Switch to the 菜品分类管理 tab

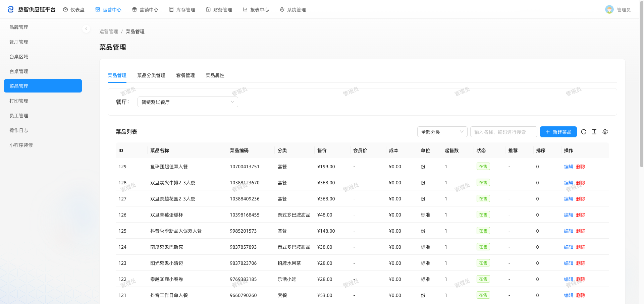tap(151, 75)
